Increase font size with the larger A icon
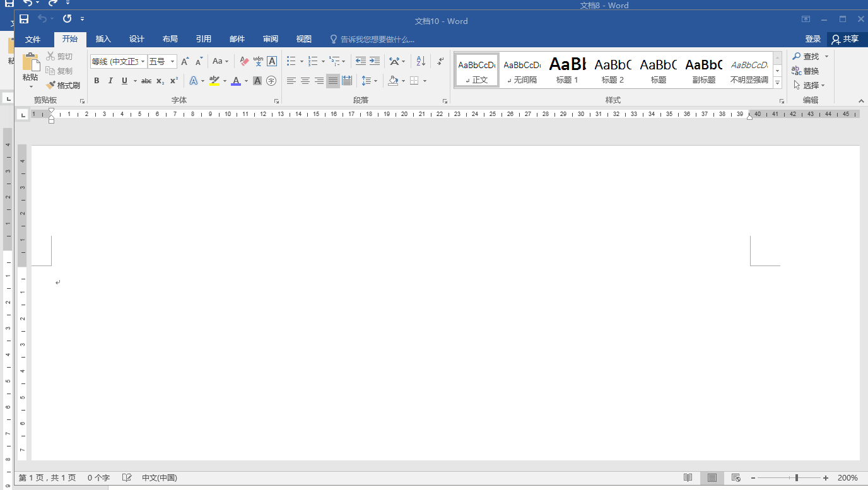868x490 pixels. 185,61
